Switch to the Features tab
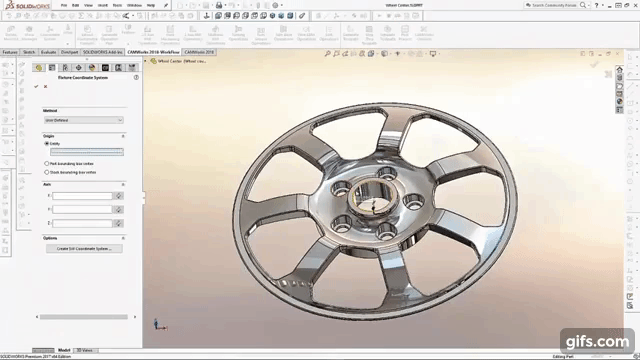The height and width of the screenshot is (360, 640). coord(10,52)
